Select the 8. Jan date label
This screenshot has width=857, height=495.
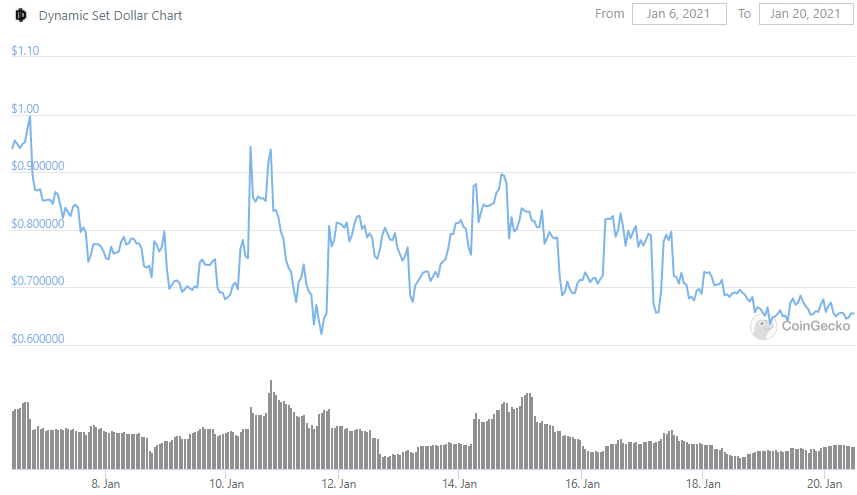(105, 484)
